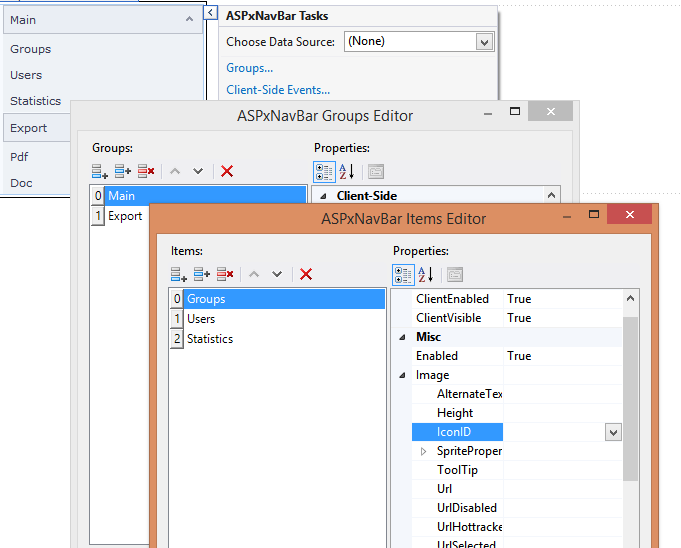Insert a group before the selected one in the Groups Editor
Screen dimensions: 681x548
coord(123,172)
